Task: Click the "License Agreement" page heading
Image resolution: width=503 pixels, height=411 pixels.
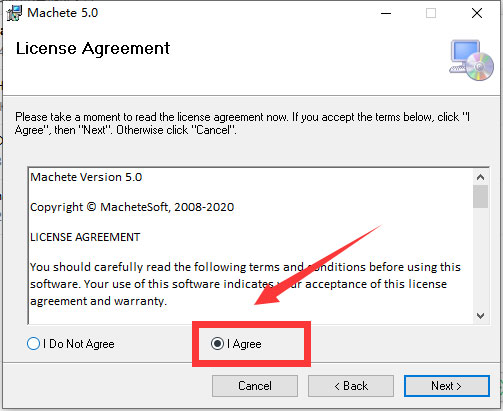Action: [x=93, y=49]
